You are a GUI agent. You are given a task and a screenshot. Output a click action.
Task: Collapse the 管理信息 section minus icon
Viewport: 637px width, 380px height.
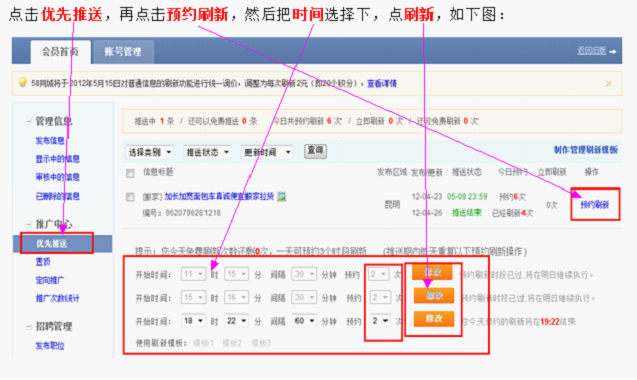(28, 121)
